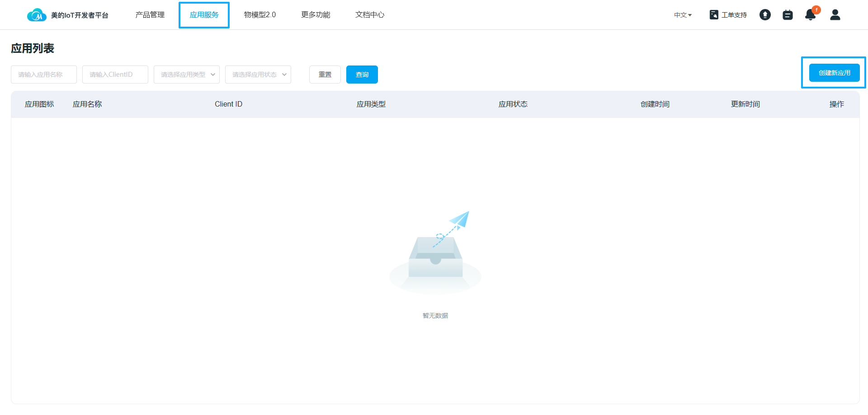Screen dimensions: 868x415
Task: Go to 产品管理 menu
Action: coord(150,15)
